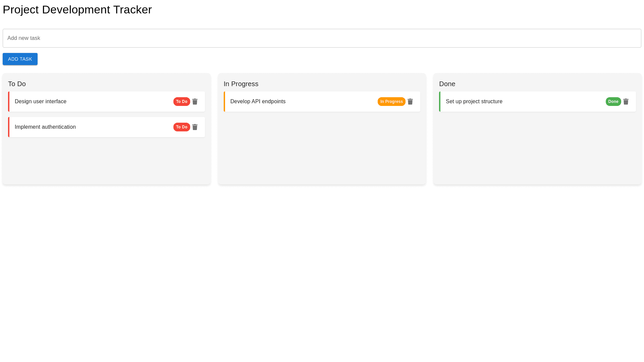This screenshot has width=644, height=362.
Task: Delete the Design user interface task
Action: tap(195, 102)
